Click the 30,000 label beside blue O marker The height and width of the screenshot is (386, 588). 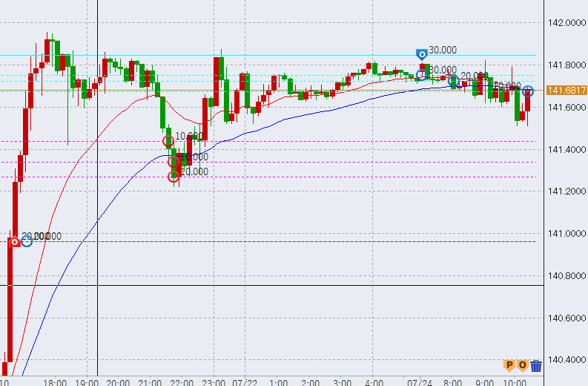443,50
